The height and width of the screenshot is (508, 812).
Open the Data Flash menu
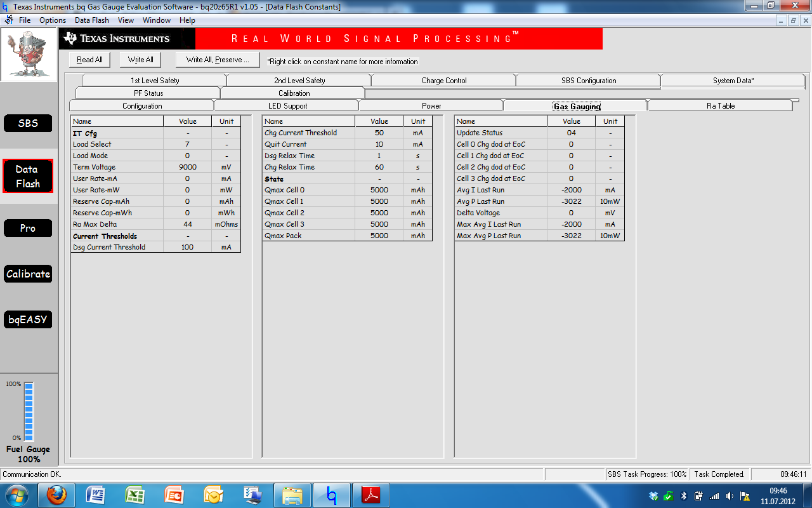pyautogui.click(x=92, y=20)
